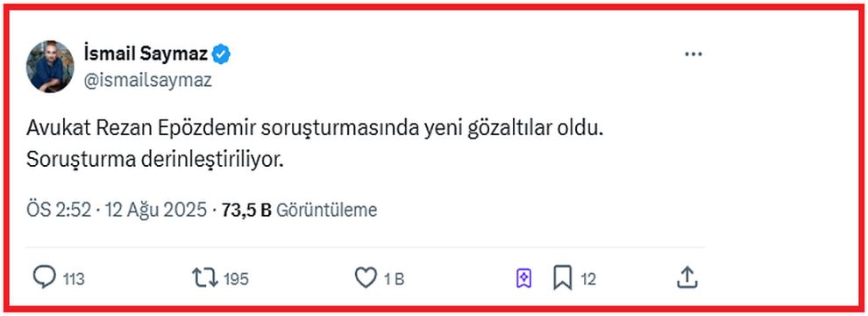
Task: Open the share upload arrow icon
Action: [x=687, y=277]
